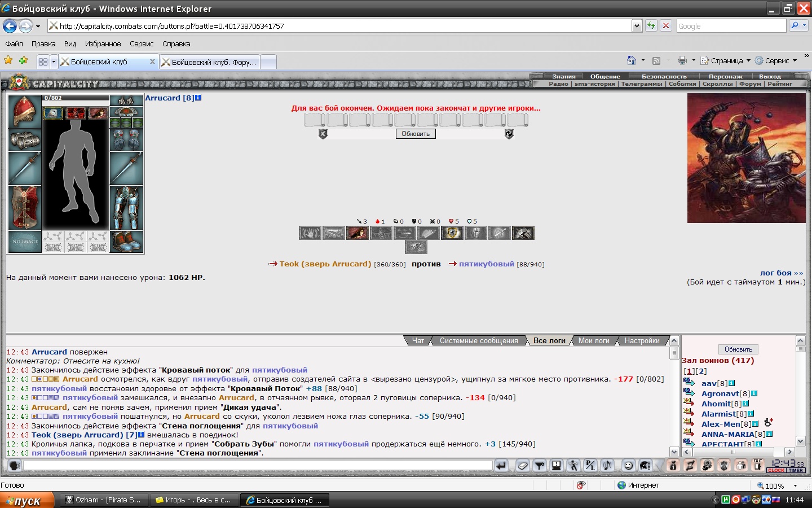The image size is (812, 508).
Task: Click the eraser clear chat icon
Action: click(x=523, y=466)
